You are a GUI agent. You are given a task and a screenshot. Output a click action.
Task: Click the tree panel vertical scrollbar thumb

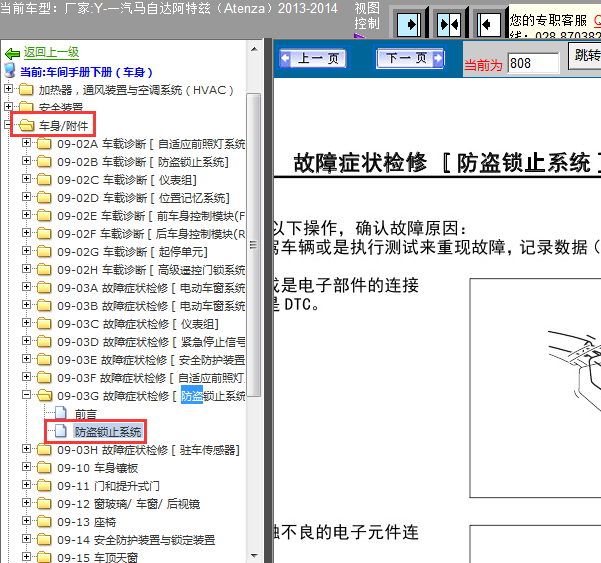254,245
